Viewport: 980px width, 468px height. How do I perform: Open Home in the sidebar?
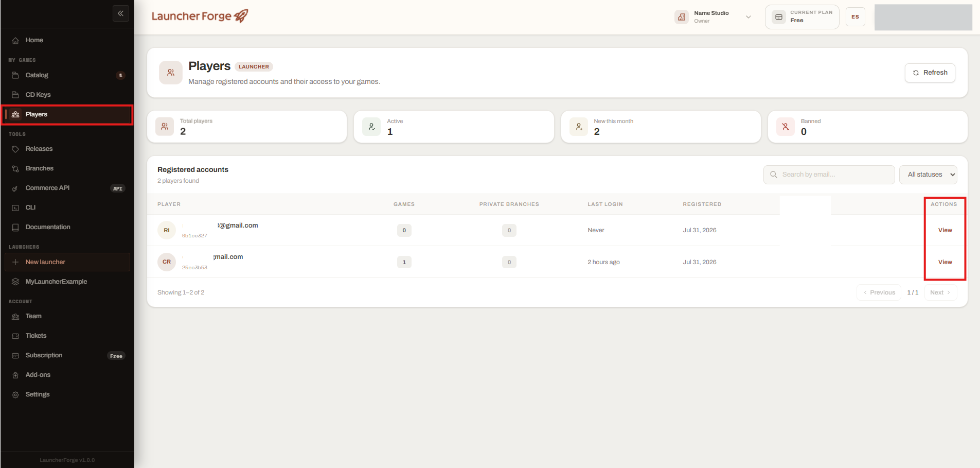click(67, 40)
